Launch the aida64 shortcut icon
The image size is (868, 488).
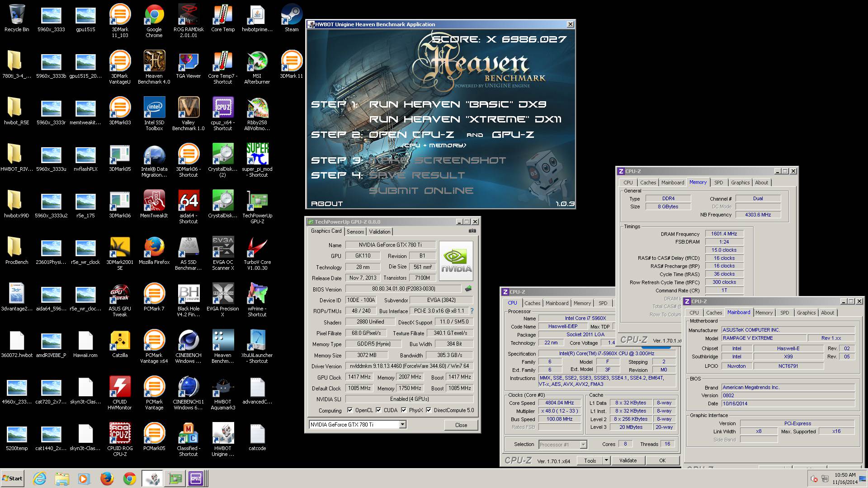(x=189, y=207)
